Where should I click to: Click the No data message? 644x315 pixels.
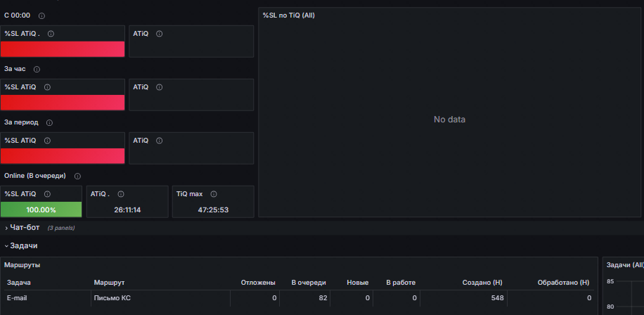coord(449,120)
